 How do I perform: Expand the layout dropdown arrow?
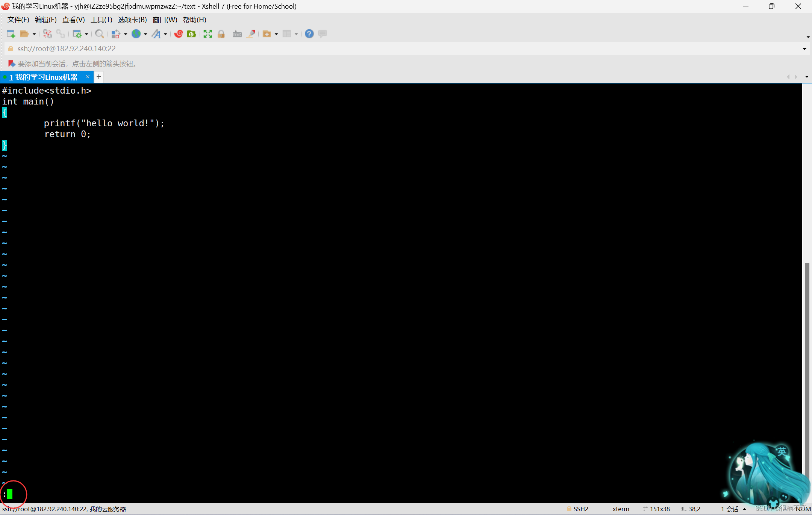[296, 34]
